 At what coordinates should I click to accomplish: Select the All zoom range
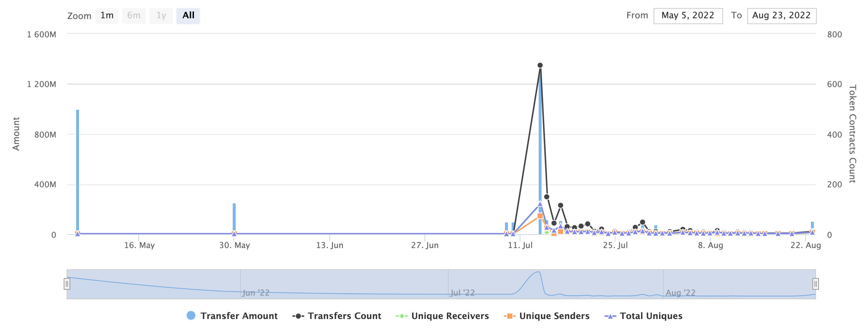pos(188,16)
